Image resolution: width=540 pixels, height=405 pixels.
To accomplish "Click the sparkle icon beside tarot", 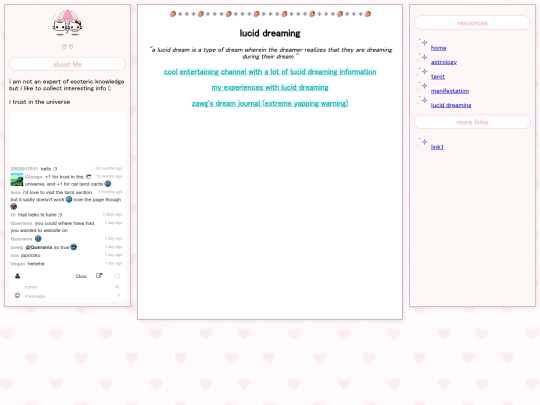I will 422,72.
